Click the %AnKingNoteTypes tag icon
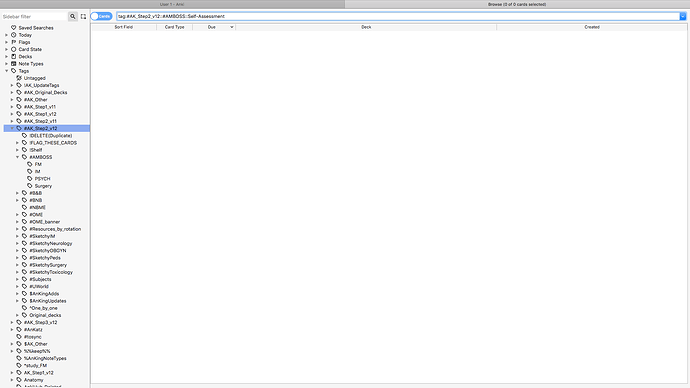 (19, 359)
